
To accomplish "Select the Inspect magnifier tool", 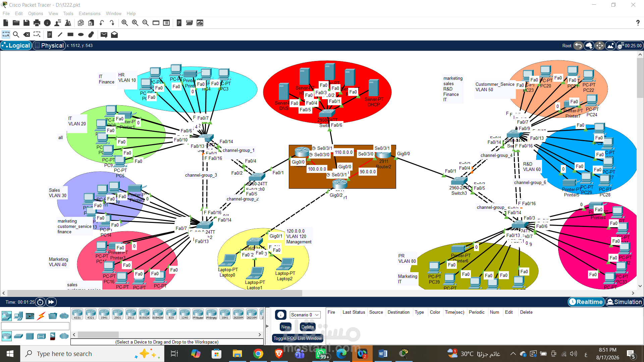I will pyautogui.click(x=16, y=35).
